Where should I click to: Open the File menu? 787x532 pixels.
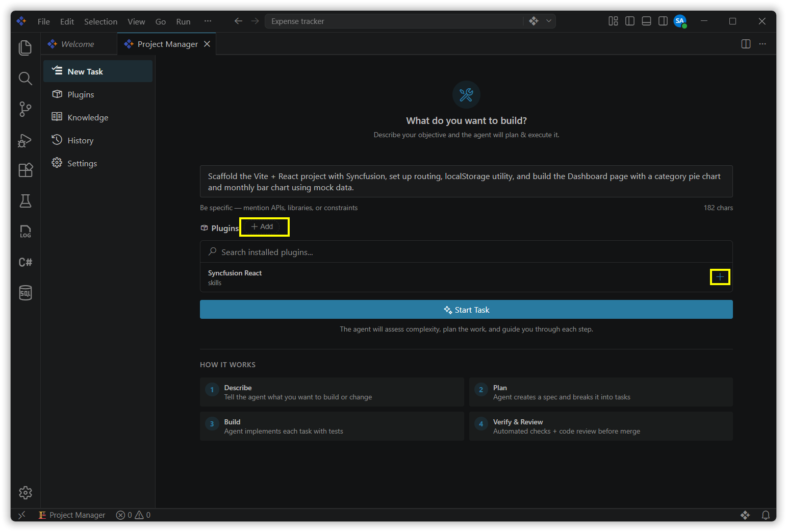[x=44, y=21]
